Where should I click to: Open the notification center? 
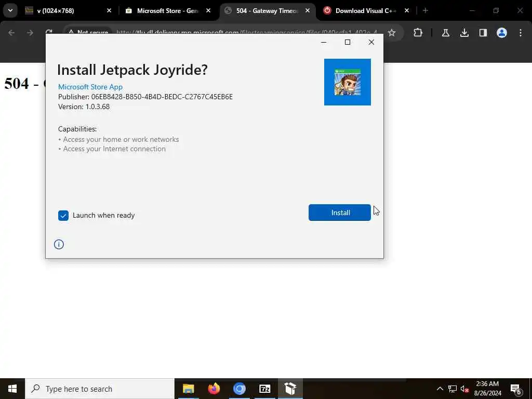click(516, 389)
